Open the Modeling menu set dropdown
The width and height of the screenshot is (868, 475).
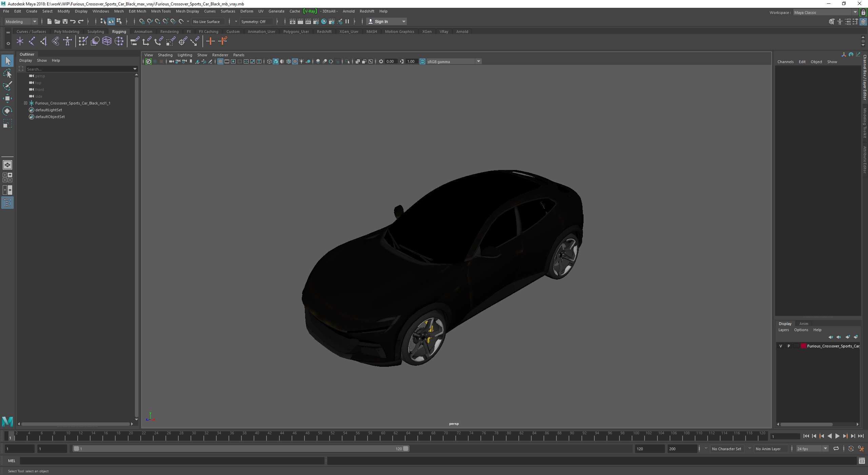tap(21, 21)
